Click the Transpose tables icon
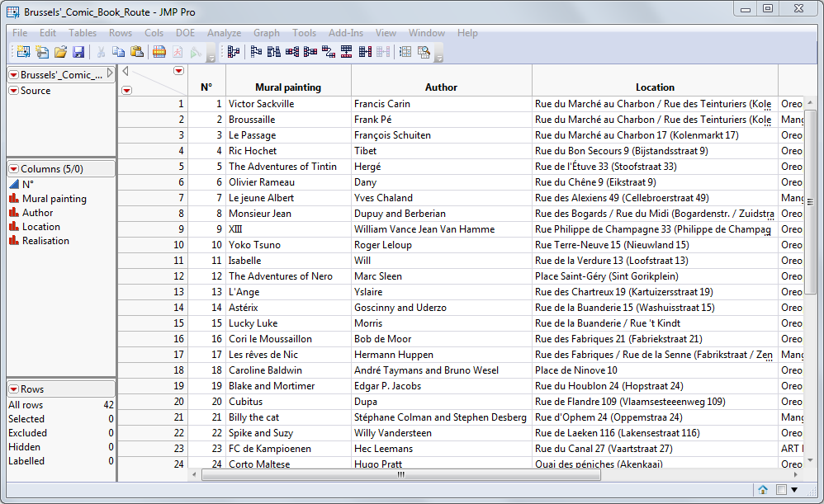824x504 pixels. (x=329, y=51)
